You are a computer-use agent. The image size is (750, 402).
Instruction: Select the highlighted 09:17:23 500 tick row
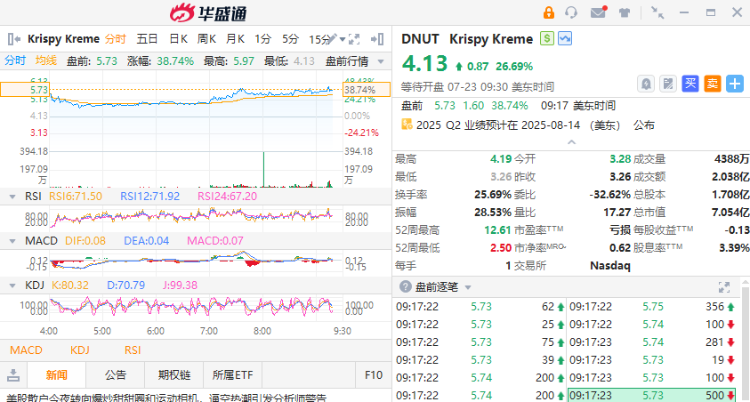[651, 395]
